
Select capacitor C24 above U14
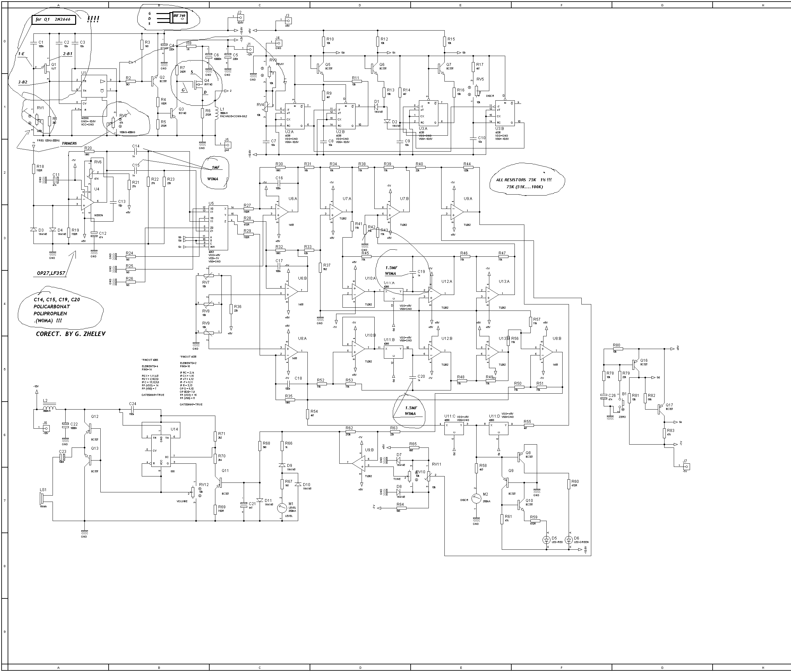[x=132, y=410]
